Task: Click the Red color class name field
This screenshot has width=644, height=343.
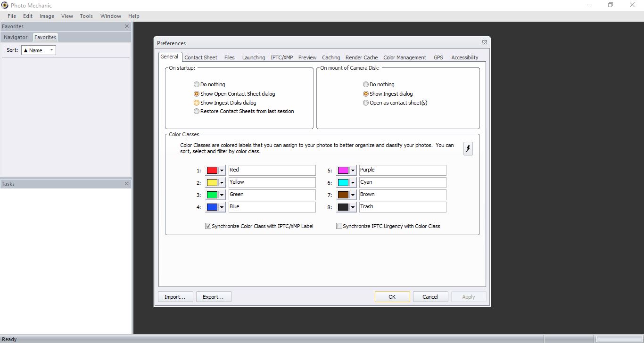Action: (272, 170)
